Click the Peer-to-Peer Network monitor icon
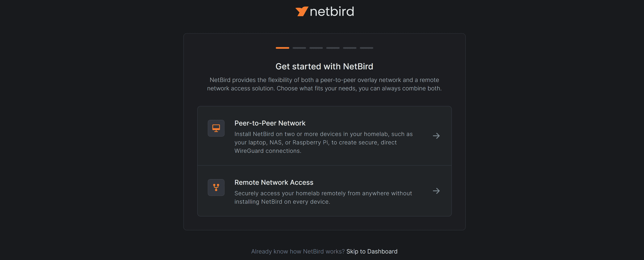The height and width of the screenshot is (260, 644). pyautogui.click(x=216, y=128)
